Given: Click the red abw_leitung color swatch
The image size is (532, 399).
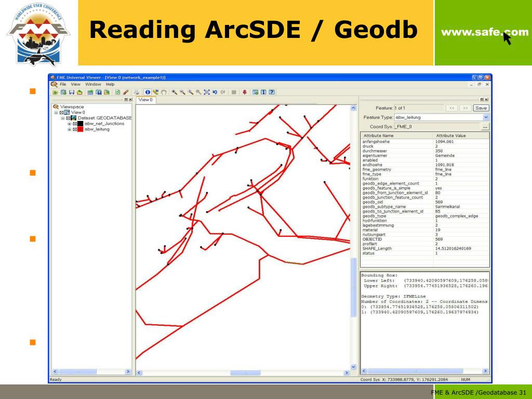Looking at the screenshot, I should pyautogui.click(x=81, y=129).
